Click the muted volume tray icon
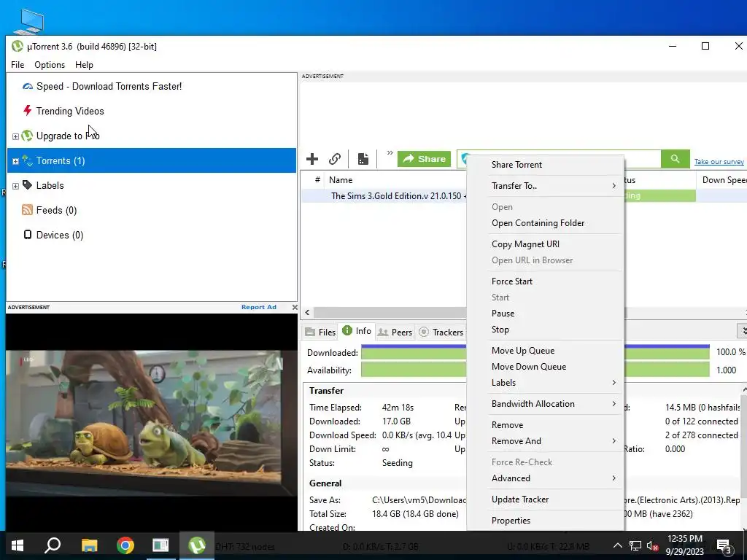Viewport: 747px width, 560px height. point(653,545)
